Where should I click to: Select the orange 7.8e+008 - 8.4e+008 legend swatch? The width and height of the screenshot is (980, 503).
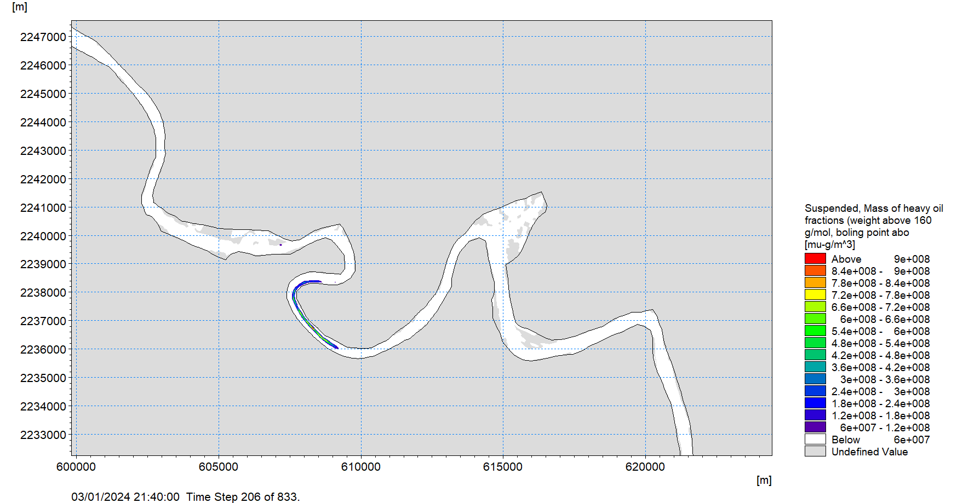click(x=815, y=283)
